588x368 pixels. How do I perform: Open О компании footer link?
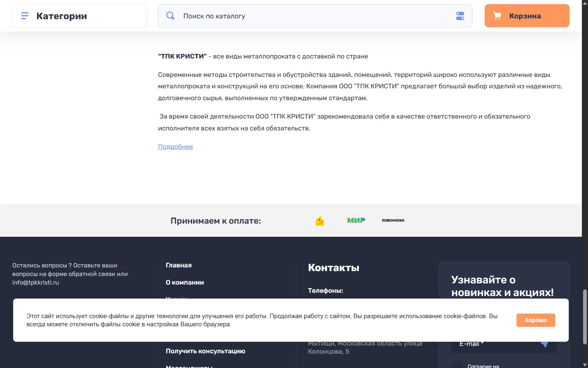(x=185, y=283)
